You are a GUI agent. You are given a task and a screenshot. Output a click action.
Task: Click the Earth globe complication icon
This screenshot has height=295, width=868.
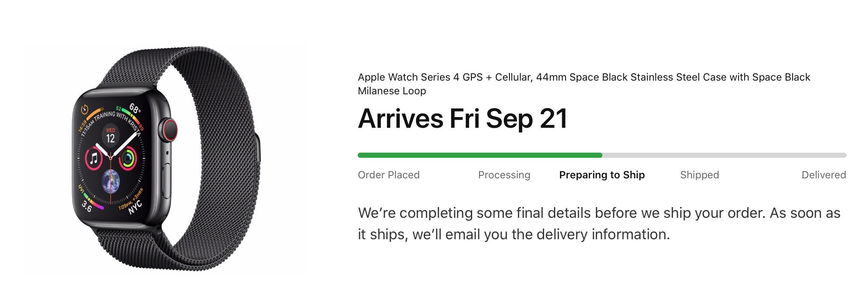pyautogui.click(x=111, y=181)
